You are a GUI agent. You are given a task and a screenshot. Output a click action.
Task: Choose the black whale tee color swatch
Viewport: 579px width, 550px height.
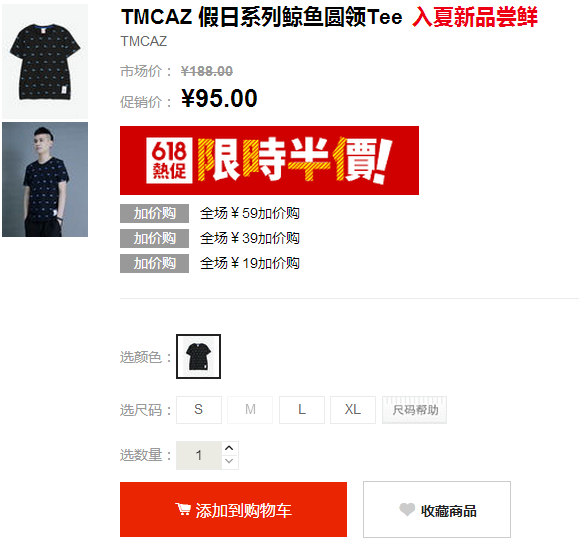point(199,356)
